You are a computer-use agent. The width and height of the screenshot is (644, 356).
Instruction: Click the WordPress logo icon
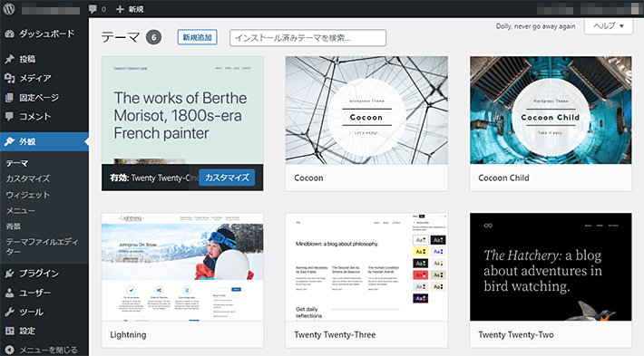pos(9,9)
